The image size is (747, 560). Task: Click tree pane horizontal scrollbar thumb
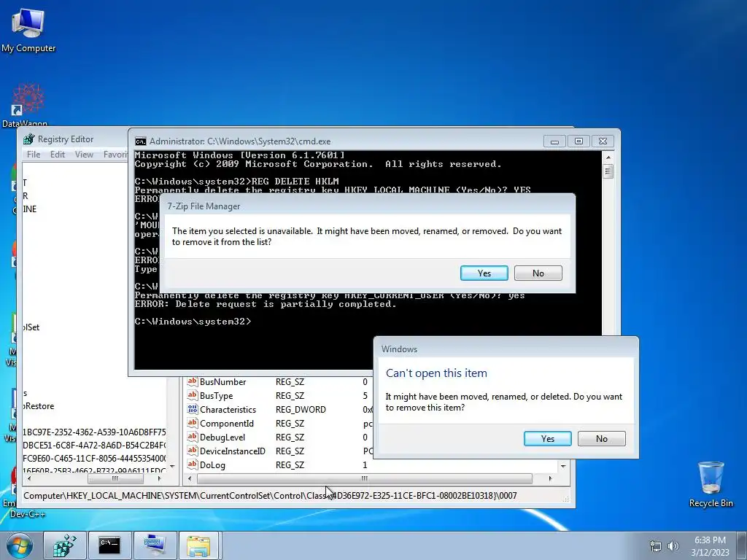tap(115, 478)
